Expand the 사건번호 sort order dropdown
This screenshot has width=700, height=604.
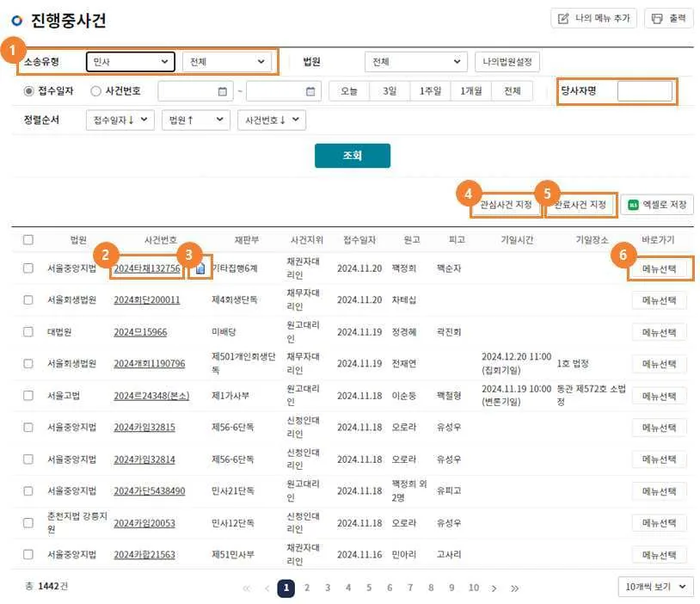272,120
